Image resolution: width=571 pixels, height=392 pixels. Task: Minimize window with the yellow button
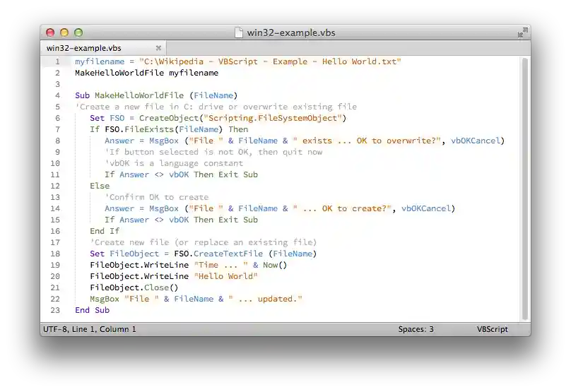tap(64, 32)
